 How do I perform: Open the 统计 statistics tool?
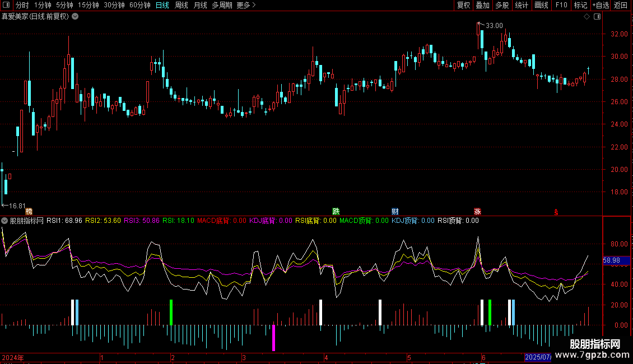[x=521, y=5]
